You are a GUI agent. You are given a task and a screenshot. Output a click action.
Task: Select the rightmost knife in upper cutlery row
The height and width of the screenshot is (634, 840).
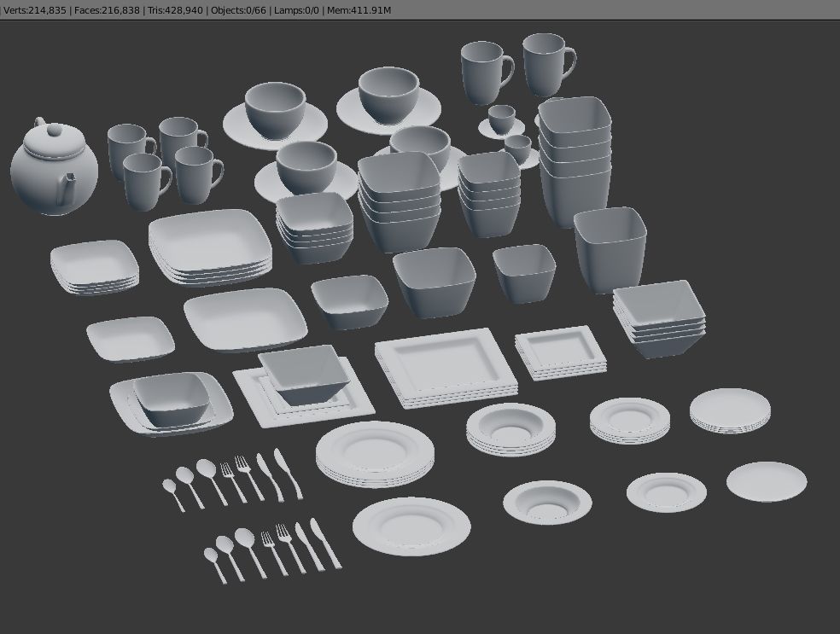click(289, 474)
